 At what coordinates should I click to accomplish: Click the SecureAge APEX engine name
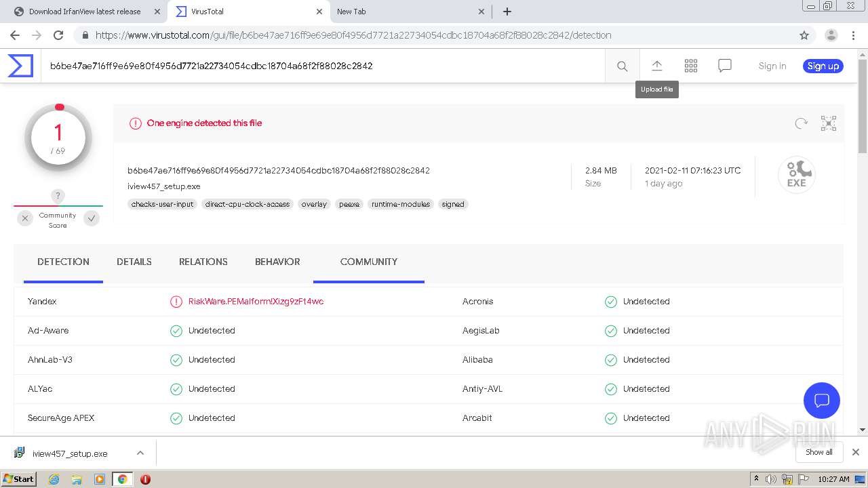coord(61,418)
